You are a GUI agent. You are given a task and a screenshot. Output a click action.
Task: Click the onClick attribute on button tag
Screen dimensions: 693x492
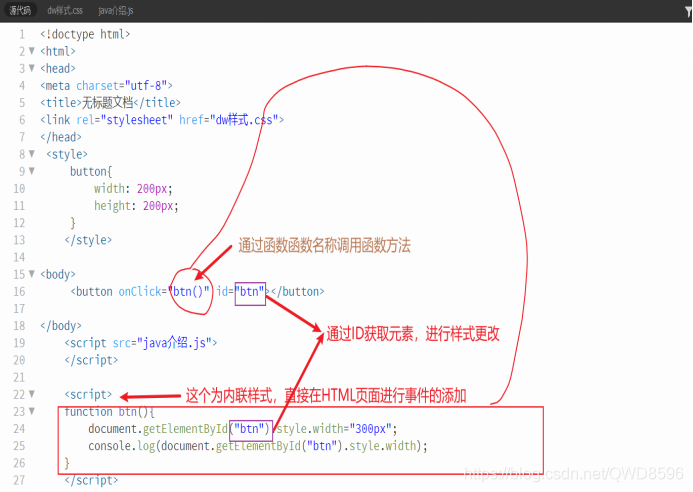click(140, 292)
